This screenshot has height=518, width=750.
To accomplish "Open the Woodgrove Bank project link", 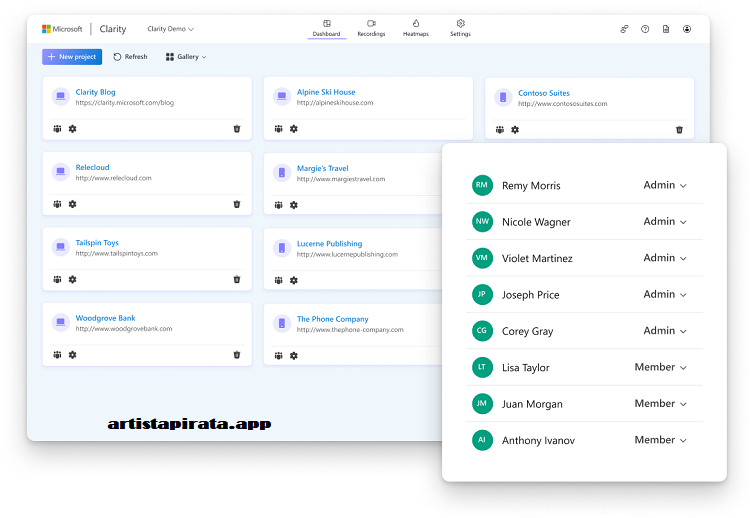I will pyautogui.click(x=105, y=318).
